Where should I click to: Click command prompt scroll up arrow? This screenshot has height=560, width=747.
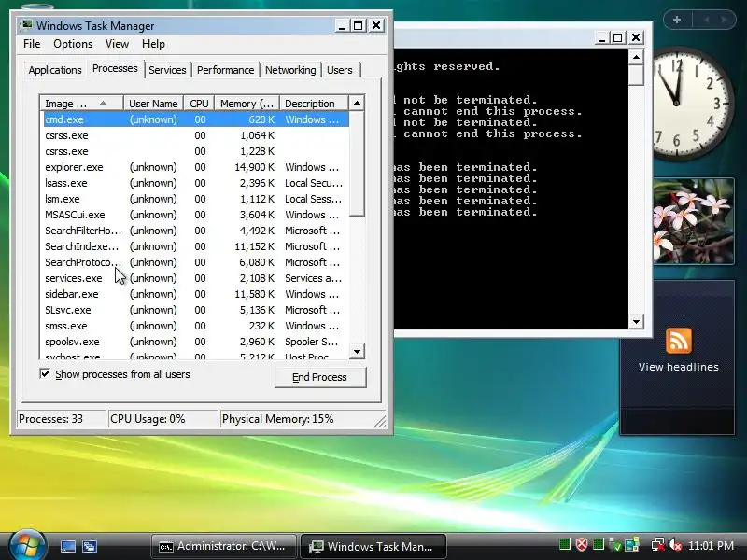pos(636,57)
